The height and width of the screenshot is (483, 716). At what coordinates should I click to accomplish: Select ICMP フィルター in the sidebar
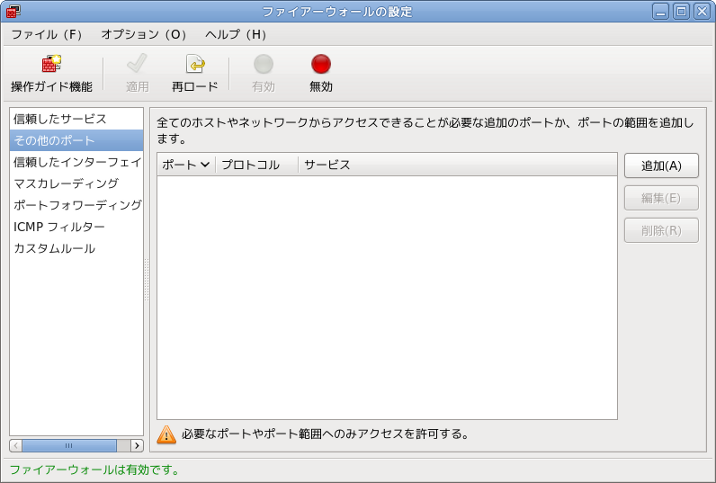point(76,227)
